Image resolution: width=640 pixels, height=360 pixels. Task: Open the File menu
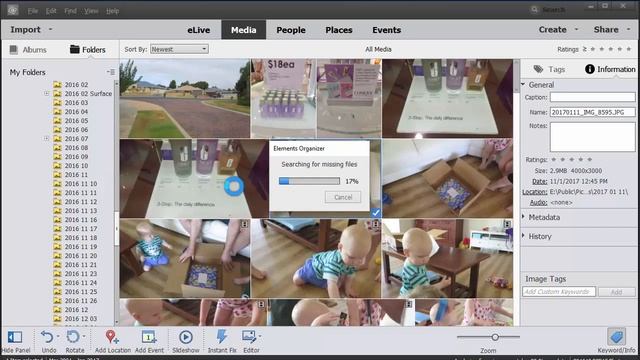33,11
